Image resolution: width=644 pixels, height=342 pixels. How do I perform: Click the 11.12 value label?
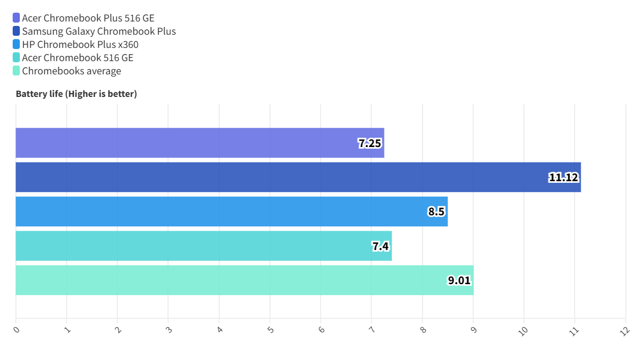coord(564,177)
